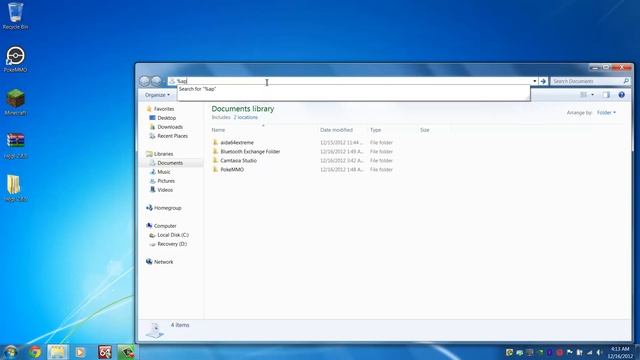Click the Explorer Forward button
Image resolution: width=640 pixels, height=360 pixels.
coord(156,81)
